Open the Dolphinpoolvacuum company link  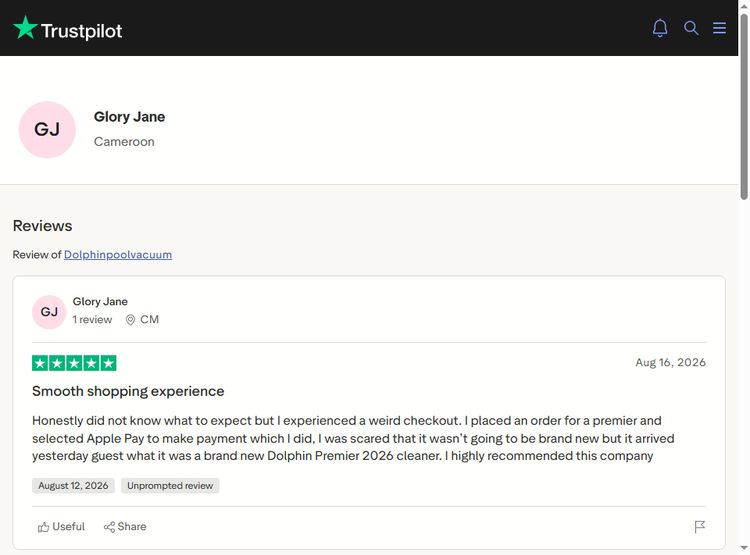[x=118, y=255]
